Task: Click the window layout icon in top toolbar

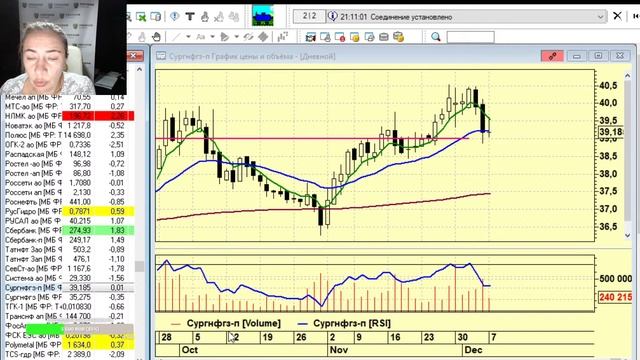Action: 156,17
